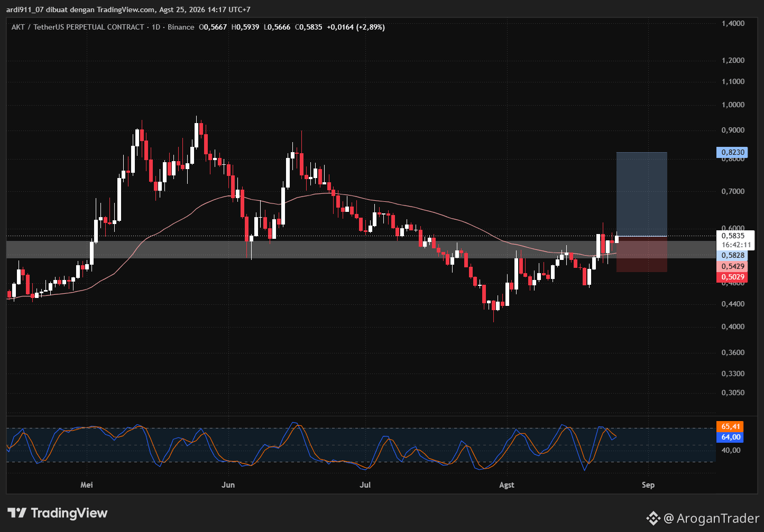Click the 1,4000 price axis label

tap(733, 23)
